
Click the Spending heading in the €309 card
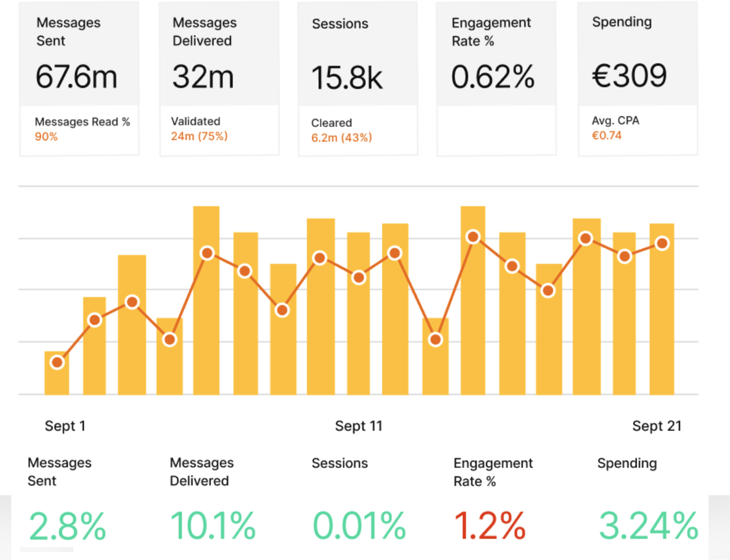point(622,22)
